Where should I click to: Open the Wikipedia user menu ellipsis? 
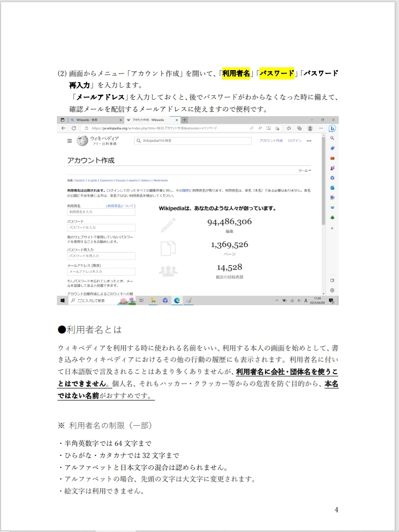tap(309, 141)
